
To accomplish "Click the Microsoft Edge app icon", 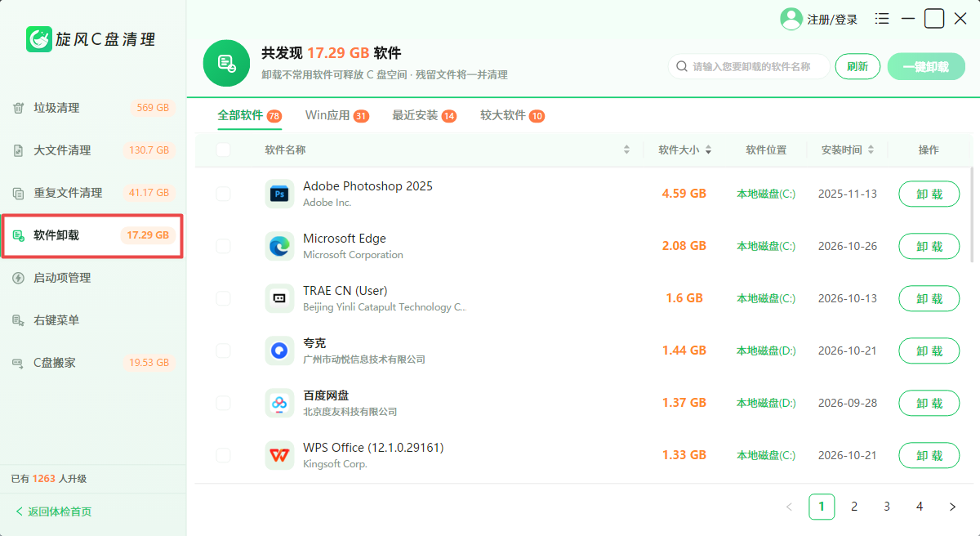I will (x=279, y=246).
